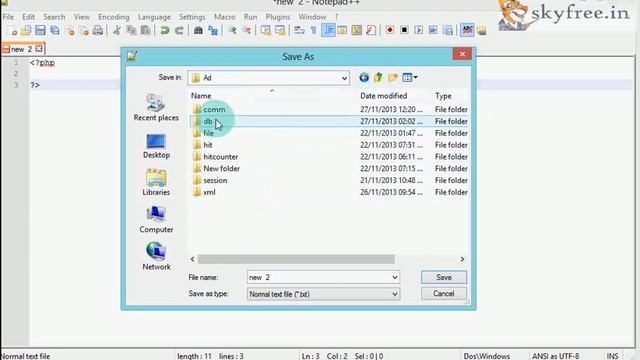Open the Macro menu
The width and height of the screenshot is (640, 360).
[224, 17]
